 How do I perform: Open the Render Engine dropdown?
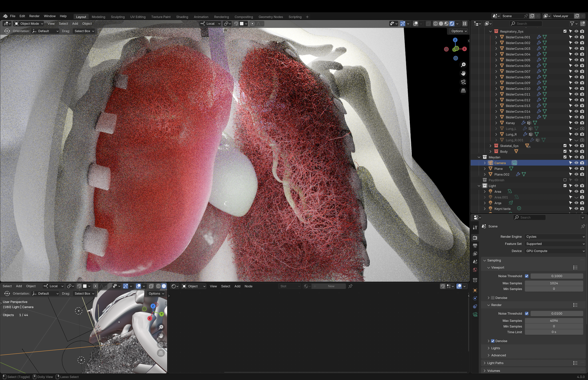555,237
